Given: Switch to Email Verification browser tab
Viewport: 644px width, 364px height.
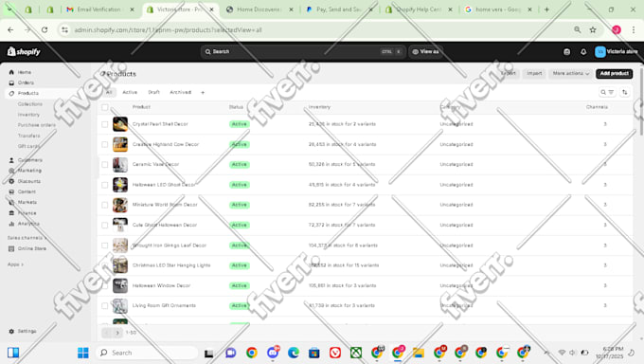Looking at the screenshot, I should click(99, 9).
